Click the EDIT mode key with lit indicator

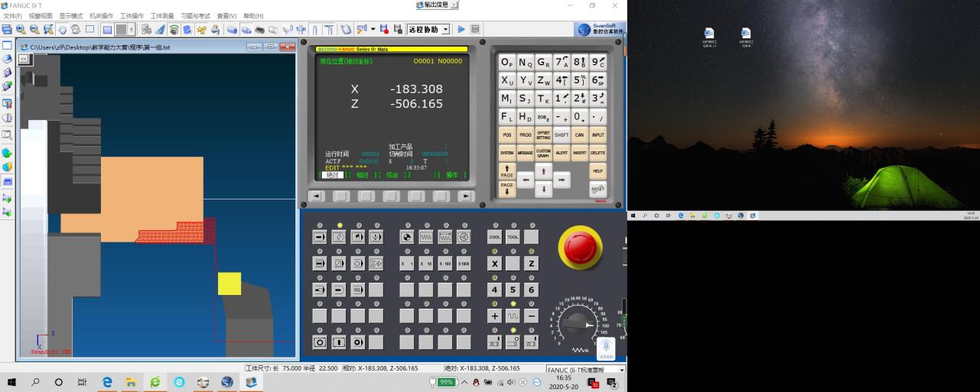339,237
